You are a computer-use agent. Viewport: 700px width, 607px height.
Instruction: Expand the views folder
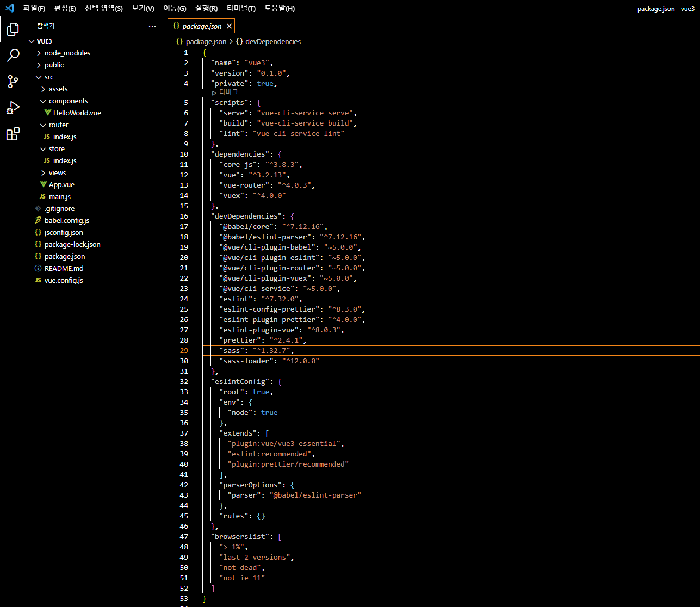(x=43, y=172)
